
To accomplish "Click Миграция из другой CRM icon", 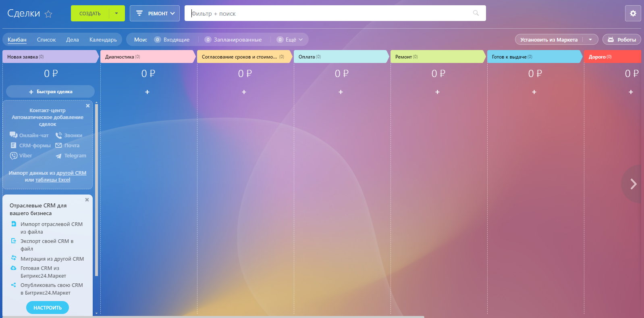I will click(14, 258).
